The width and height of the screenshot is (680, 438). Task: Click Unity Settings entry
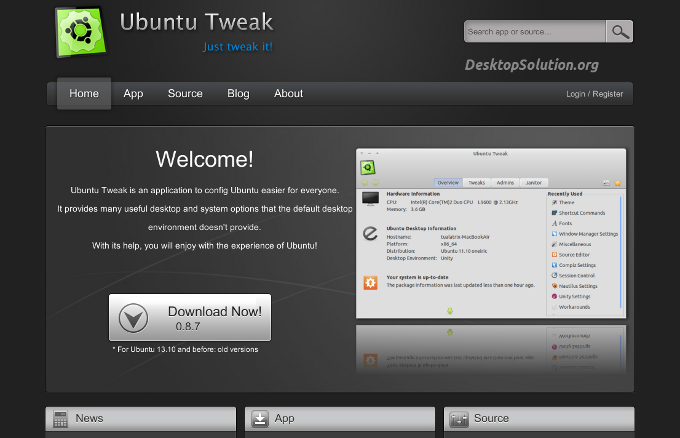coord(571,297)
